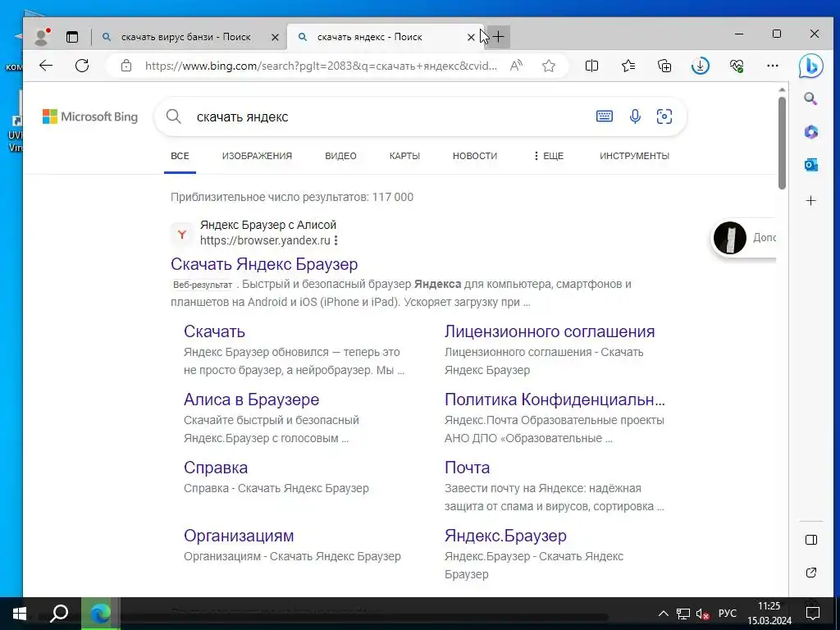Image resolution: width=840 pixels, height=630 pixels.
Task: Add a sidebar app with plus
Action: pyautogui.click(x=811, y=201)
